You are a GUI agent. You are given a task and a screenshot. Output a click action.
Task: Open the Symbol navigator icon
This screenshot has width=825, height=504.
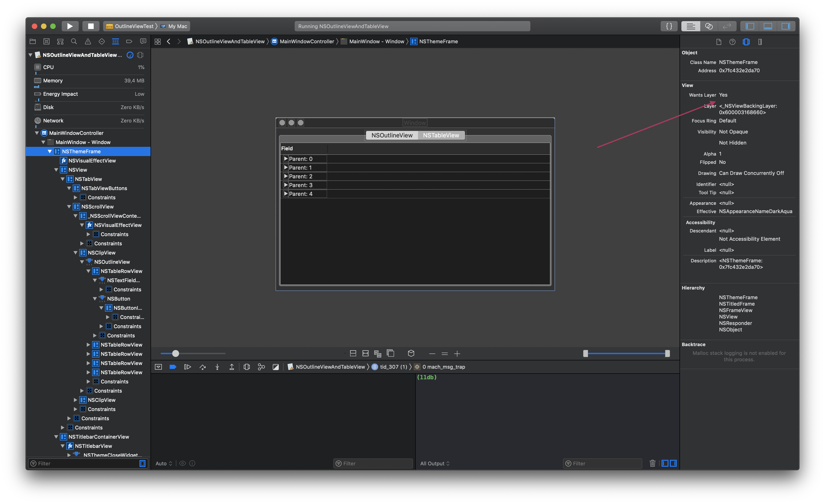tap(60, 41)
